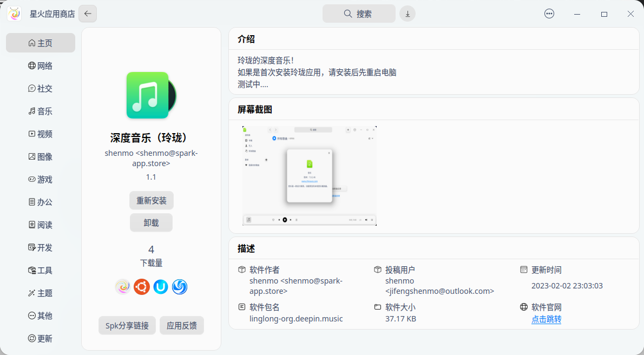This screenshot has width=644, height=355.
Task: Open the 阅读 category
Action: click(x=40, y=225)
